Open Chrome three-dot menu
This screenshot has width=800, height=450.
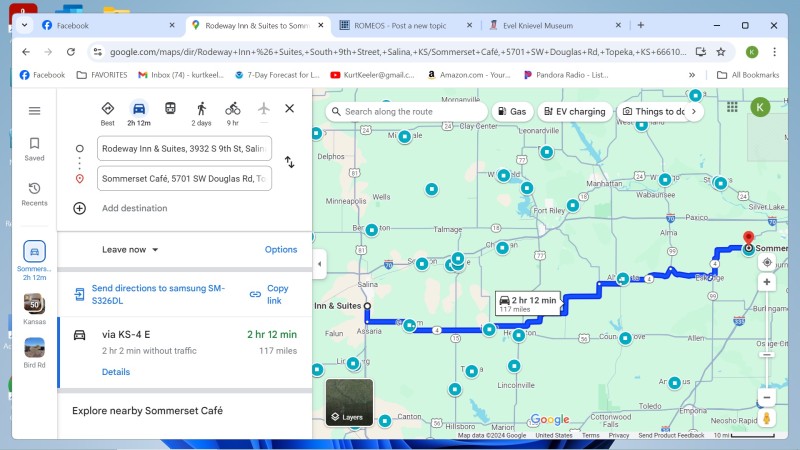[x=774, y=52]
